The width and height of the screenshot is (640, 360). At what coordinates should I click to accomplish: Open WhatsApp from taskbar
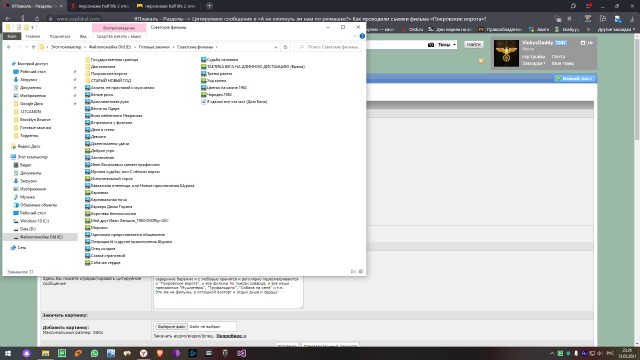[x=95, y=353]
